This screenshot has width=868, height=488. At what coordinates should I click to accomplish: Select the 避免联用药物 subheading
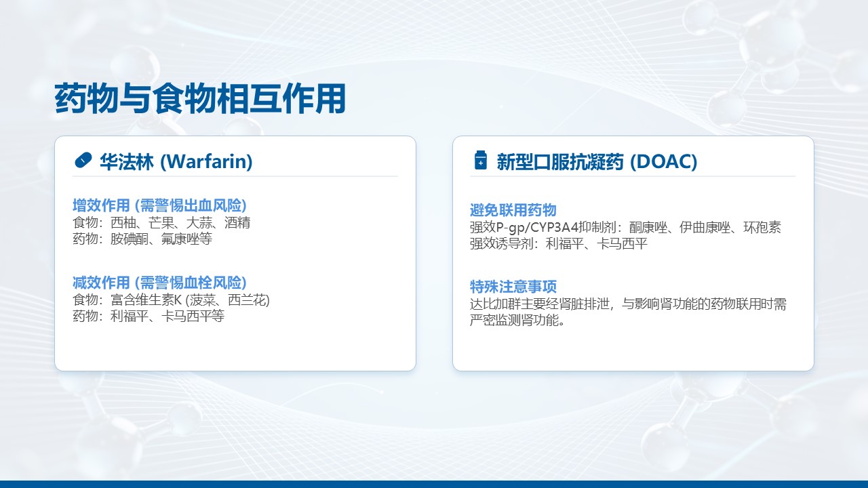point(513,210)
